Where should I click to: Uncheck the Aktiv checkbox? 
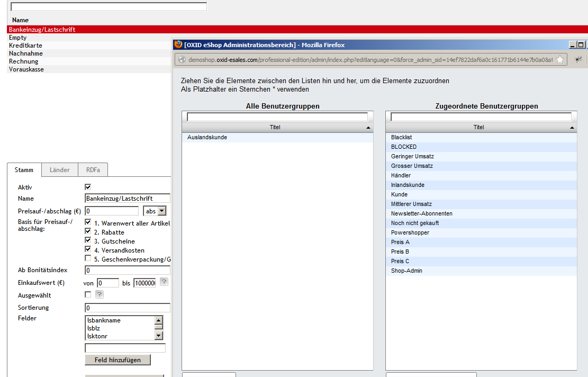coord(88,187)
